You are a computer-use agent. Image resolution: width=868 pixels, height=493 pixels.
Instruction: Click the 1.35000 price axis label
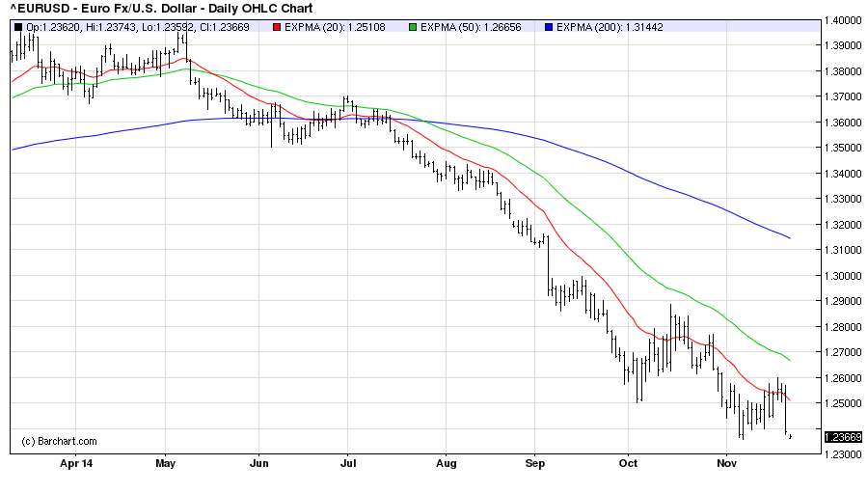pos(843,148)
